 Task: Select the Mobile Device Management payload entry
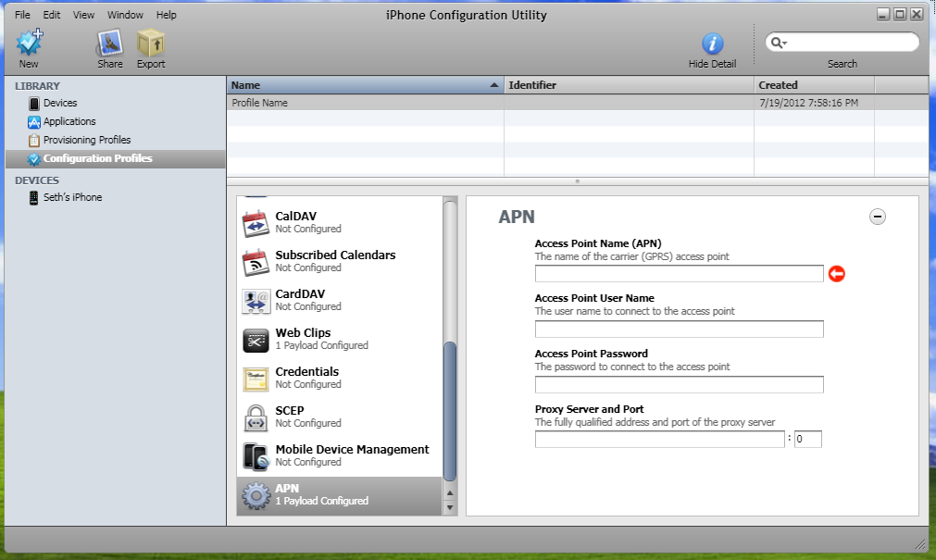339,454
